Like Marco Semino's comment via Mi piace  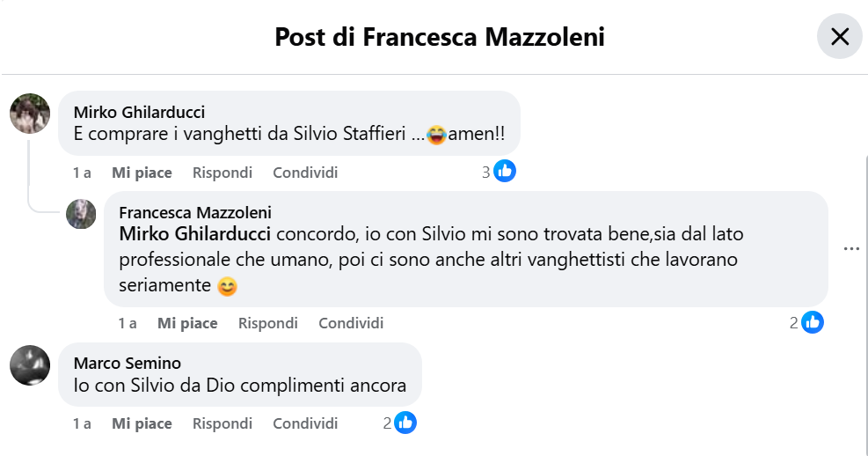[x=142, y=423]
